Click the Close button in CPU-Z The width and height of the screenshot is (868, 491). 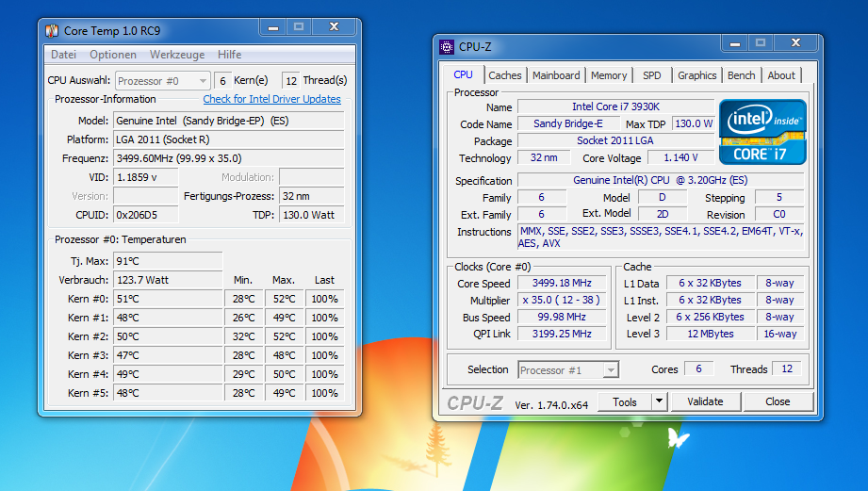pos(778,401)
